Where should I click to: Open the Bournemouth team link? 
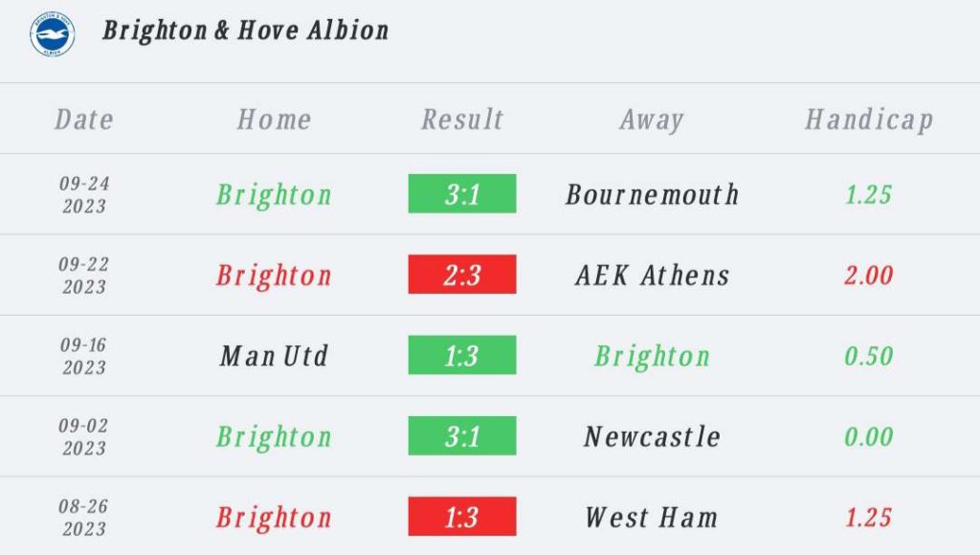652,194
